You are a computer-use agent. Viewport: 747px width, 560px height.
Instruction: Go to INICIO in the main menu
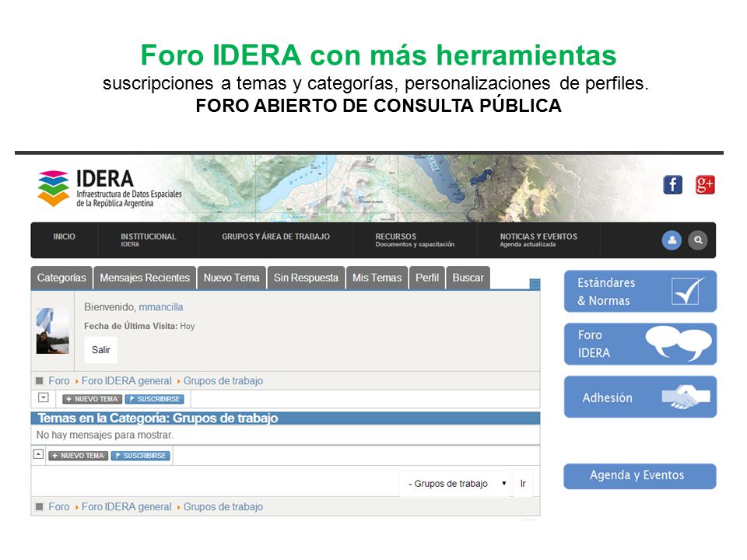click(x=65, y=236)
